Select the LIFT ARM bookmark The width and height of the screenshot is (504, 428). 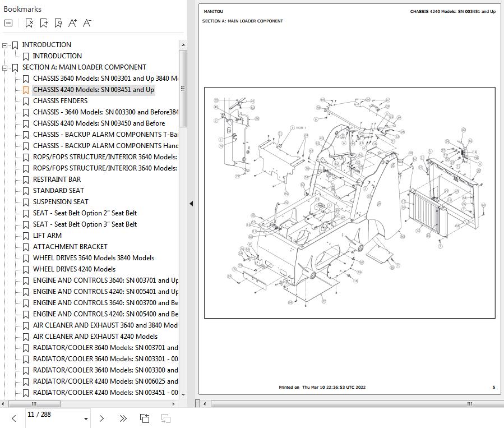point(47,236)
